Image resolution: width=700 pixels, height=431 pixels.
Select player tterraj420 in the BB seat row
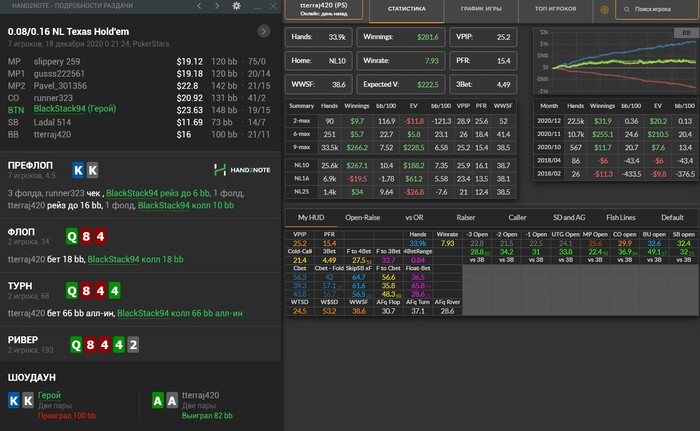(x=52, y=134)
